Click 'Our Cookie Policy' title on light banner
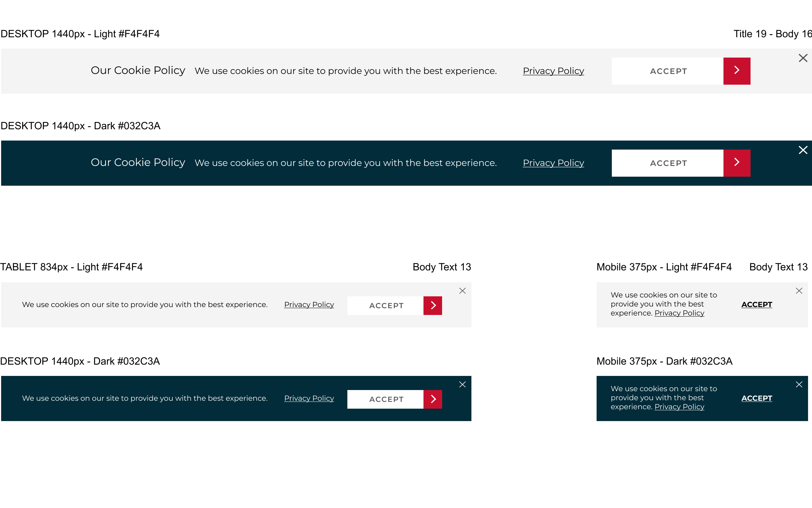 coord(138,70)
